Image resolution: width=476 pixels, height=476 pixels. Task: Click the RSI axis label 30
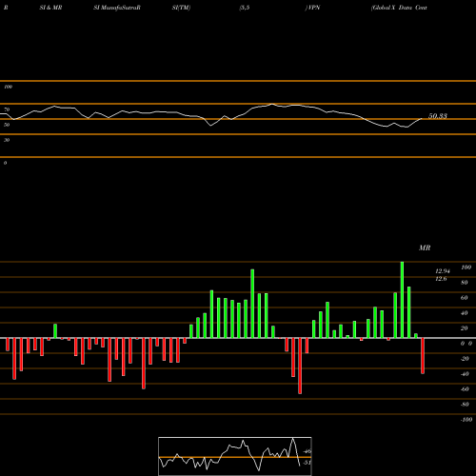coord(7,140)
